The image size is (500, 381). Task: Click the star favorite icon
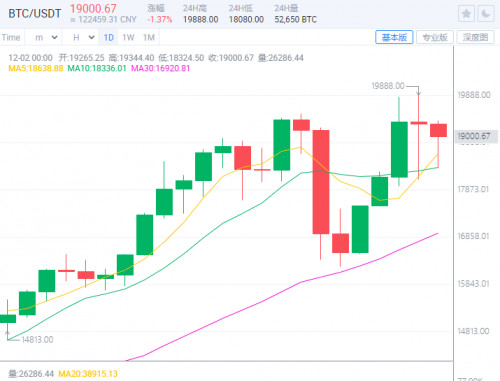466,14
